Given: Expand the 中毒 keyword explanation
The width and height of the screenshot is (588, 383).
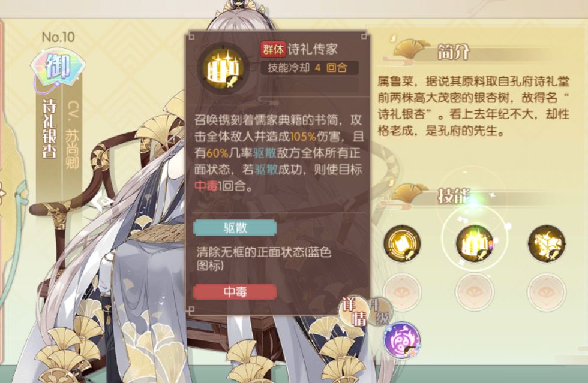Looking at the screenshot, I should (x=235, y=291).
